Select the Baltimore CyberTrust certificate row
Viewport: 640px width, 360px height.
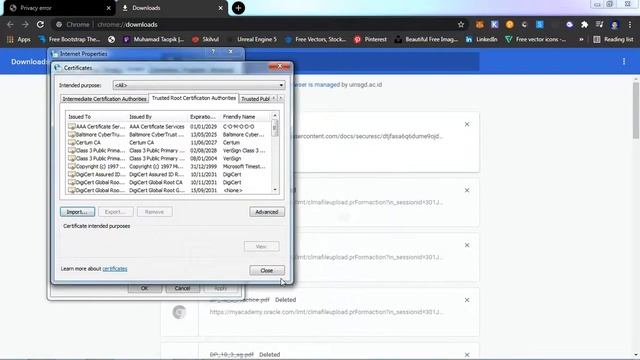point(168,134)
